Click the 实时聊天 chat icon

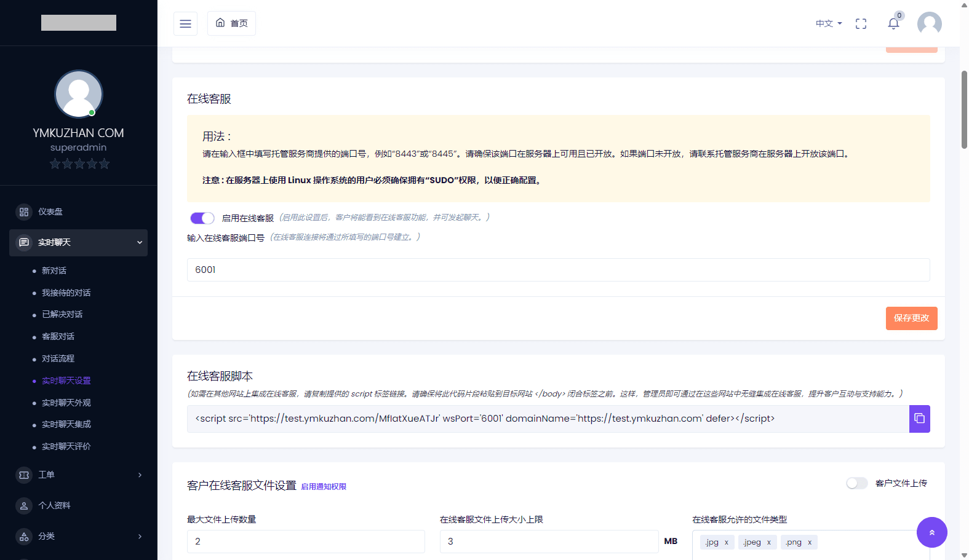(x=24, y=242)
